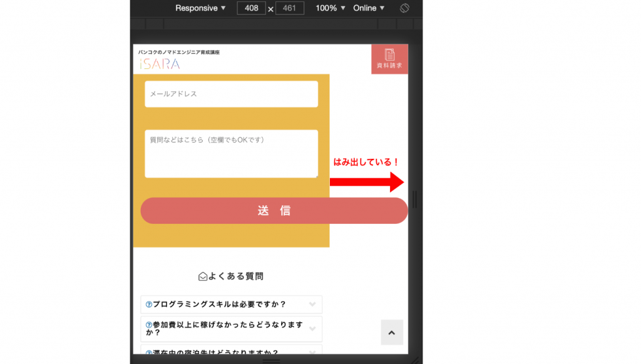Click the viewport height field showing 461
641x364 pixels.
(x=289, y=8)
